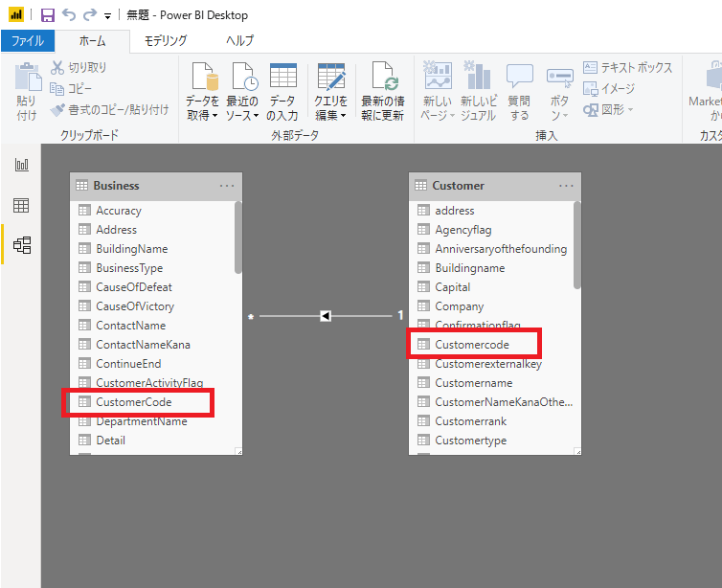Switch to Report view in left sidebar
722x588 pixels.
coord(22,165)
